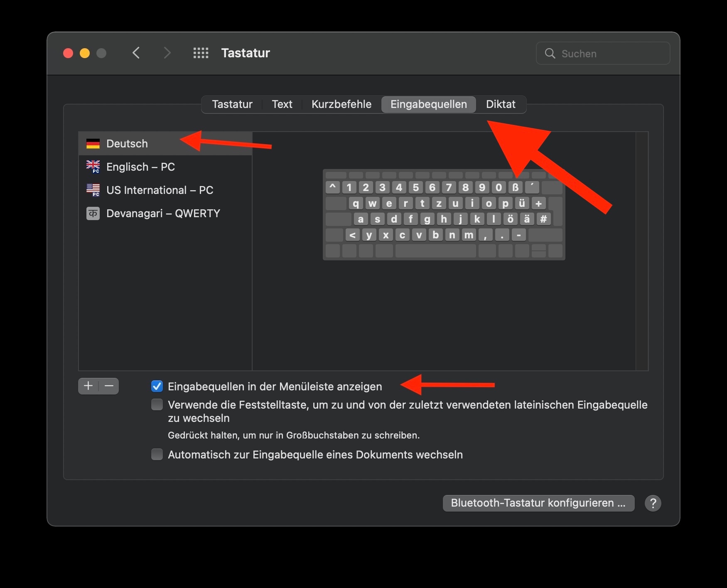Click the back navigation chevron

click(136, 53)
